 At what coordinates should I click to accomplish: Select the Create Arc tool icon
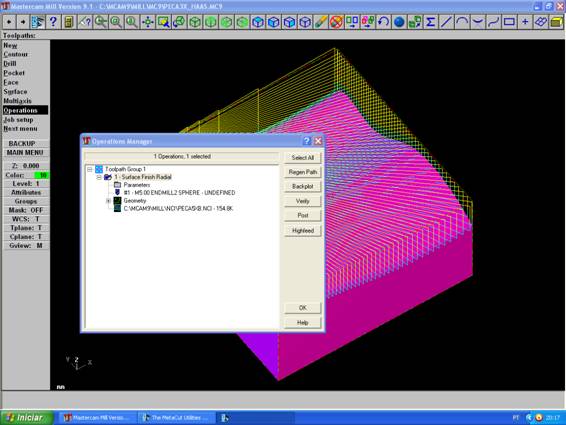[462, 22]
